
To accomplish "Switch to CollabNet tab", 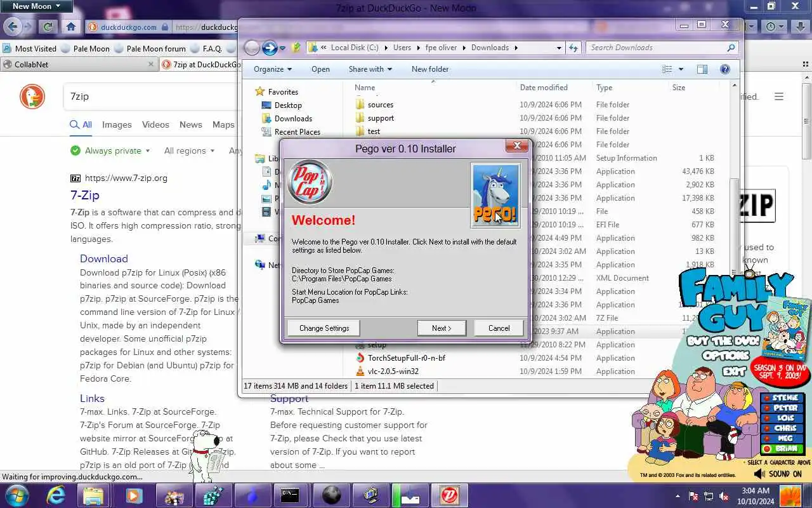I will tap(79, 64).
